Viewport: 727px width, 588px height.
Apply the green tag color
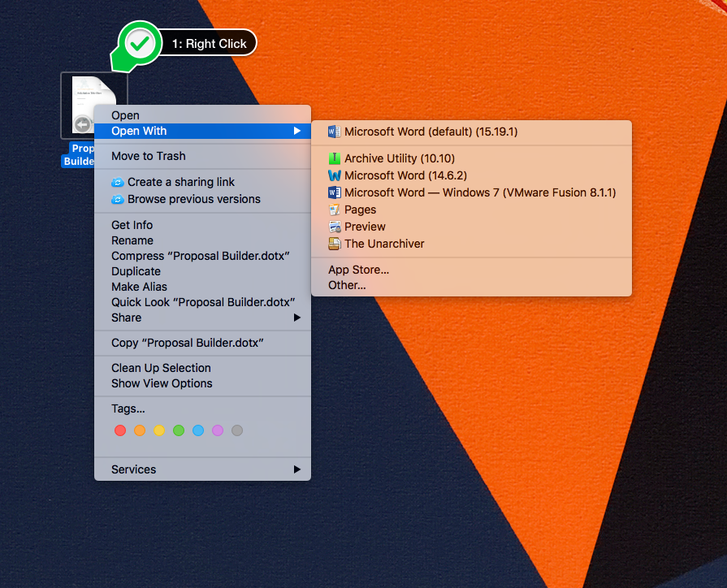click(x=179, y=430)
